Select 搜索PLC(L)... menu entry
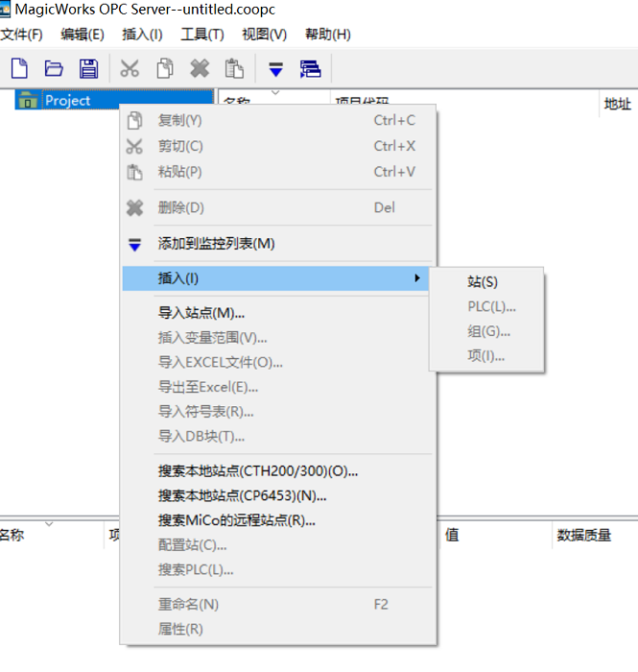Image resolution: width=638 pixels, height=672 pixels. (x=277, y=570)
